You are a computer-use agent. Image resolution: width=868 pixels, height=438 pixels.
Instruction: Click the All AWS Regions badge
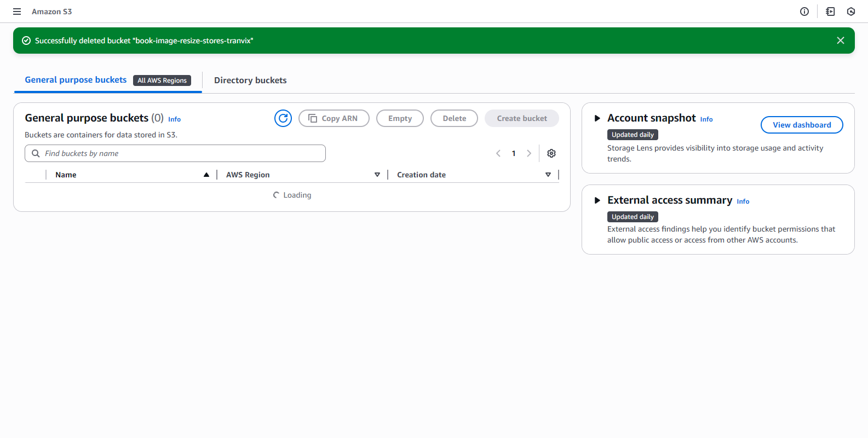tap(162, 80)
